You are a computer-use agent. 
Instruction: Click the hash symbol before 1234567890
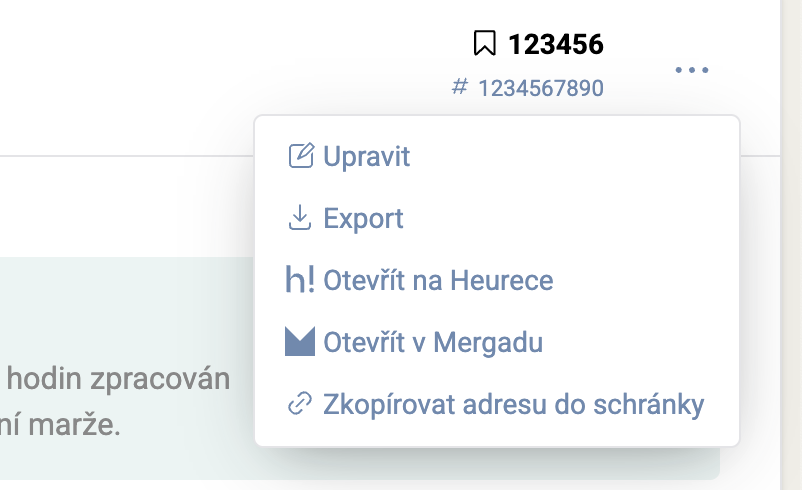[460, 87]
